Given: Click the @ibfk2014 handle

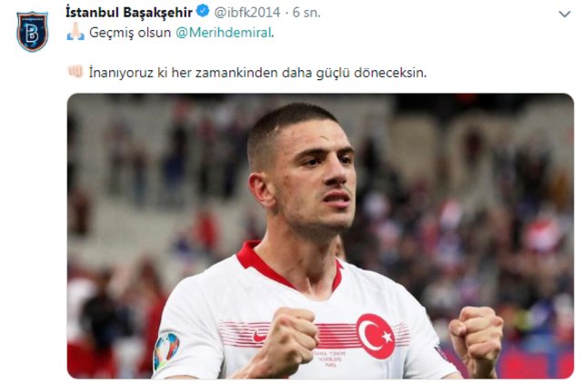Looking at the screenshot, I should (247, 12).
